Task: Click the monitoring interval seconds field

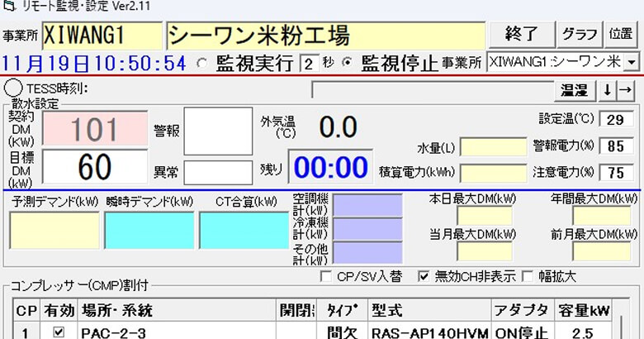Action: coord(308,64)
